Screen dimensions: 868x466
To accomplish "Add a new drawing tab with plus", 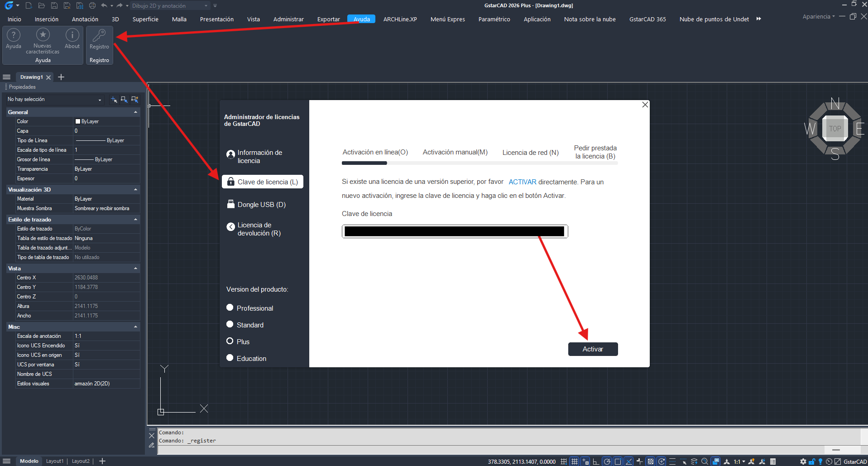I will [x=61, y=77].
